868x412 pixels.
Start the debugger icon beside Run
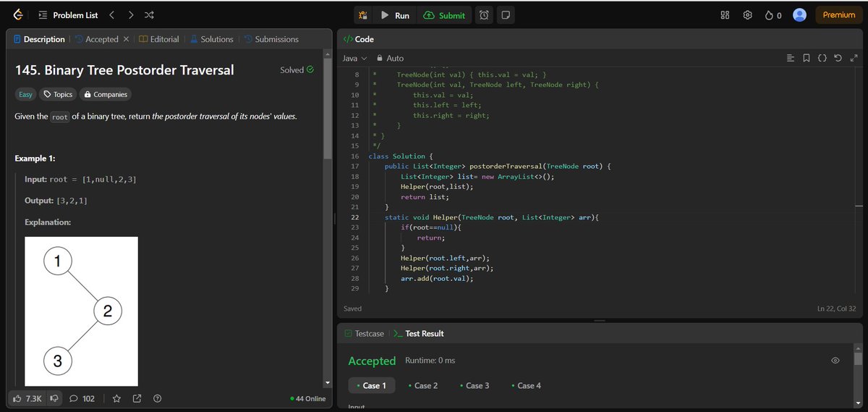tap(363, 15)
